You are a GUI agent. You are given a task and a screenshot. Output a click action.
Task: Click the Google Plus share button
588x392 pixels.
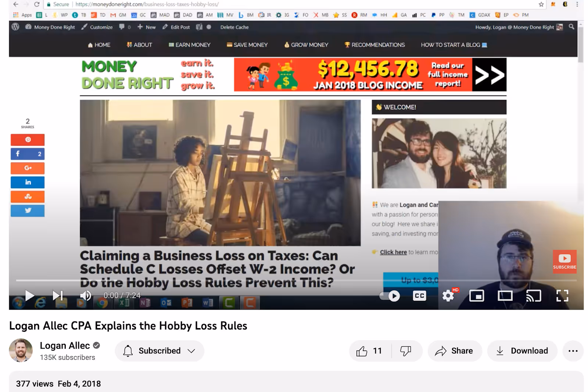pyautogui.click(x=28, y=168)
